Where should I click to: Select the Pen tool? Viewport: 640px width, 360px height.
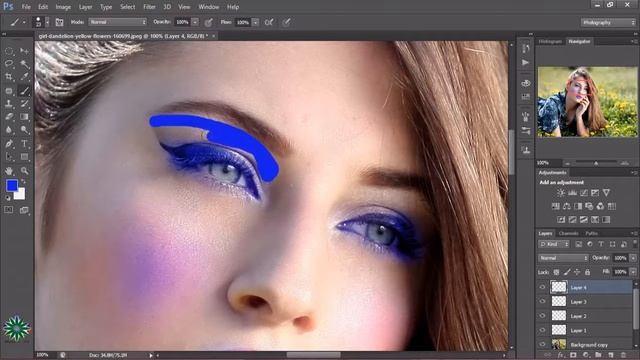(x=9, y=144)
